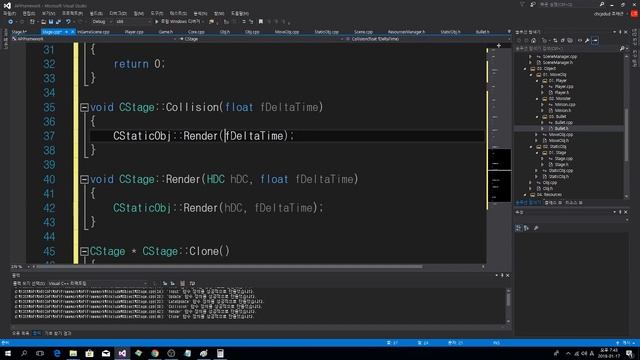640x360 pixels.
Task: Select SceneManager.cpp in Solution Explorer
Action: pos(559,57)
